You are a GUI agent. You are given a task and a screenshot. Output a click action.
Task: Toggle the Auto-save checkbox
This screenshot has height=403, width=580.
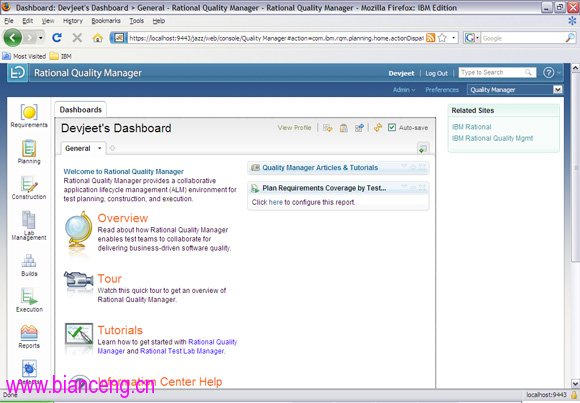click(392, 127)
